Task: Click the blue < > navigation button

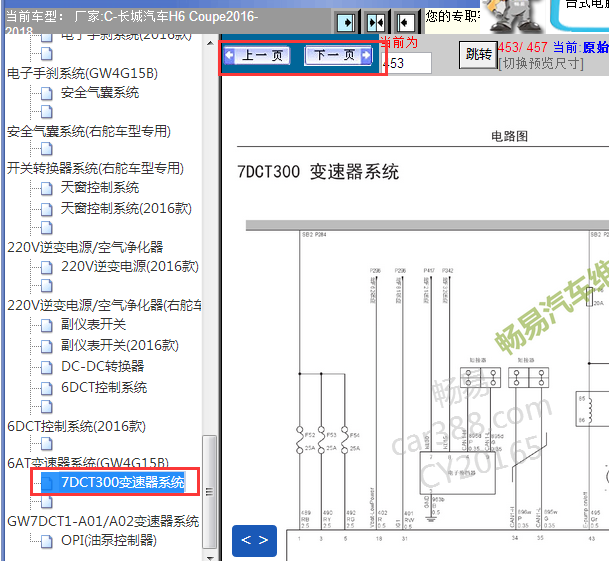Action: point(254,540)
